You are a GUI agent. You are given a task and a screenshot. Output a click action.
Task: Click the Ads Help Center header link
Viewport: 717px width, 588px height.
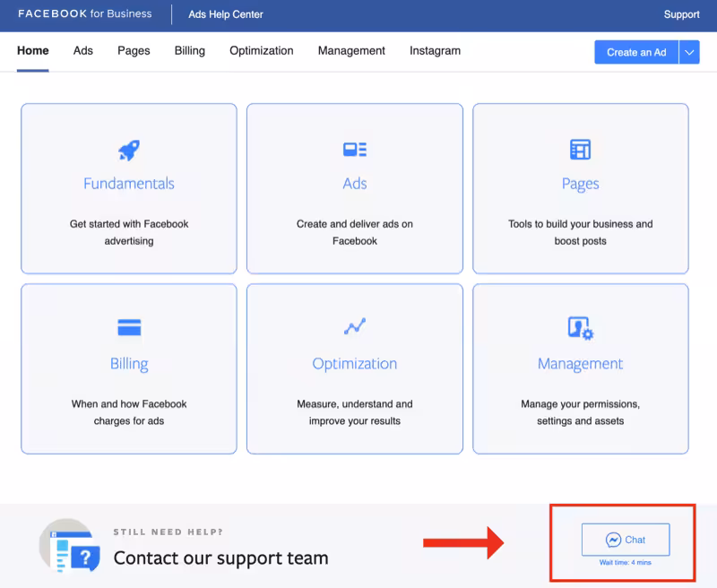[x=226, y=14]
